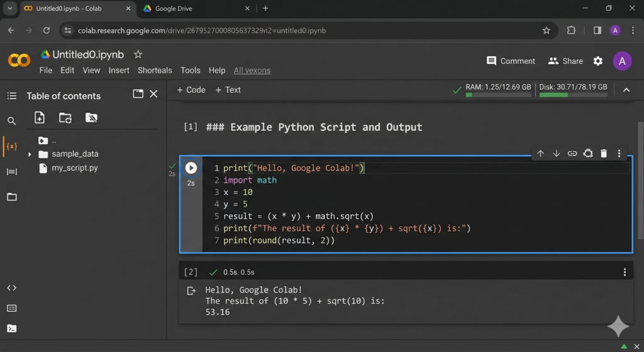The image size is (644, 352).
Task: Star the Untitled0.ipynb notebook
Action: click(138, 55)
